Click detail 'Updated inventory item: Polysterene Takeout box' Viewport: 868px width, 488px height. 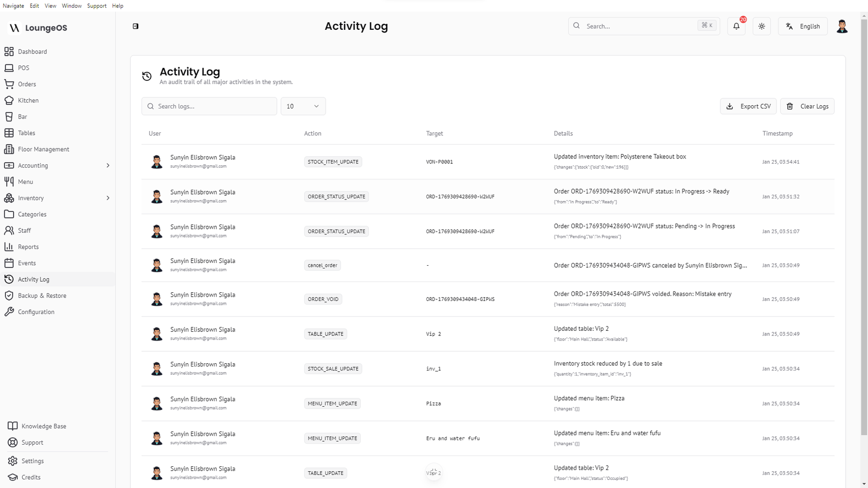(x=620, y=157)
